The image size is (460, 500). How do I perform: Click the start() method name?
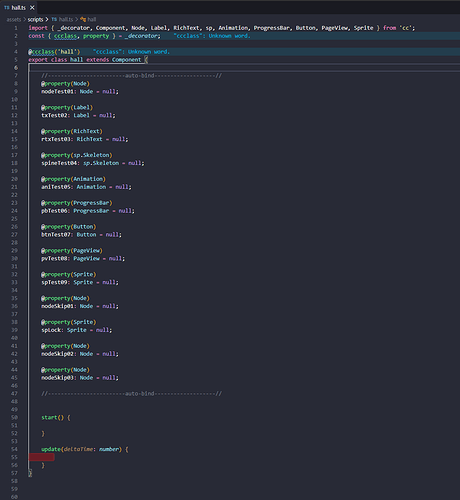(x=49, y=417)
